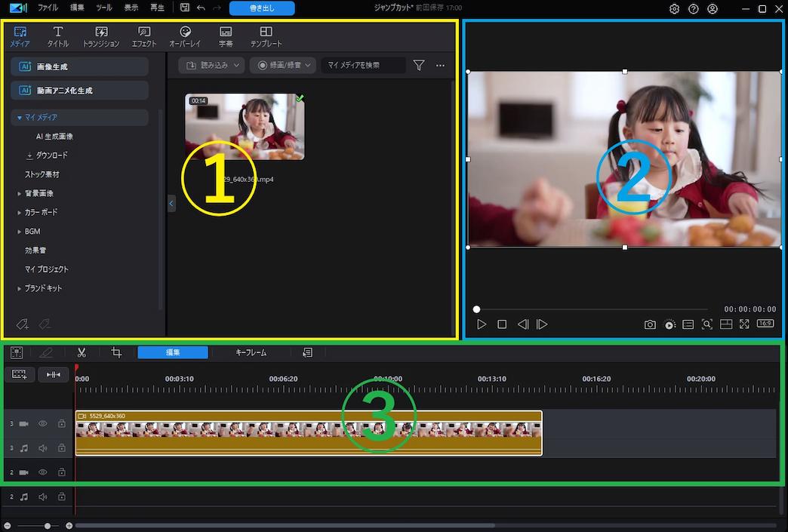
Task: Click the 画像生成 AI generation button
Action: click(78, 66)
